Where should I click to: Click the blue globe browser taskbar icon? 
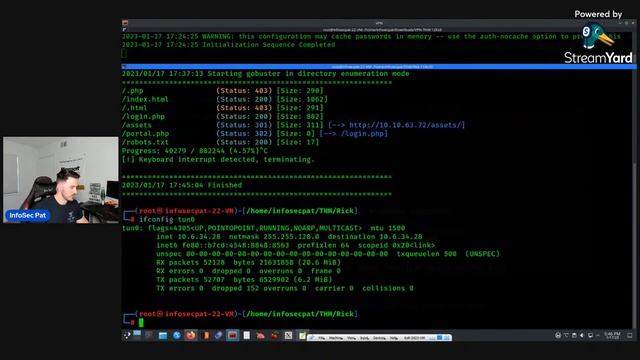point(177,336)
